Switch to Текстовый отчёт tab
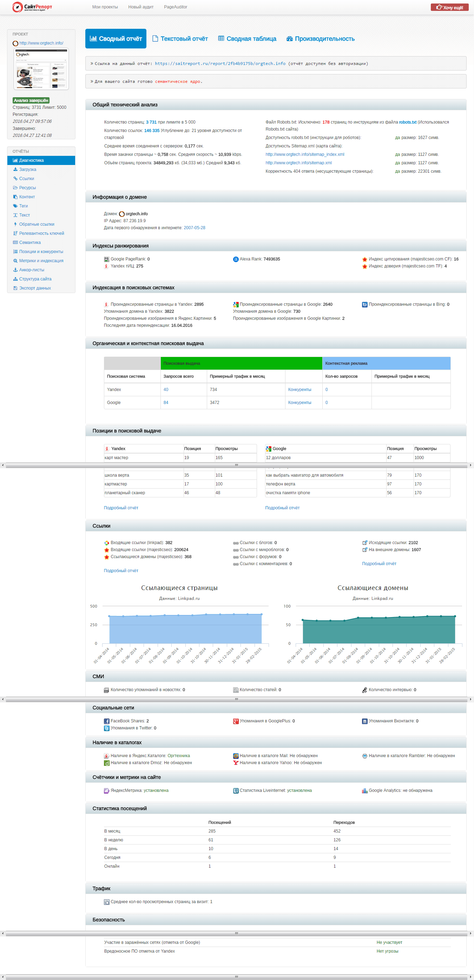This screenshot has height=980, width=474. 180,38
